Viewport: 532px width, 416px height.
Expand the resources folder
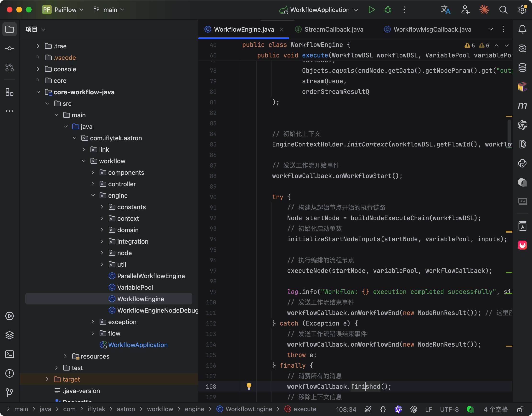[x=65, y=356]
